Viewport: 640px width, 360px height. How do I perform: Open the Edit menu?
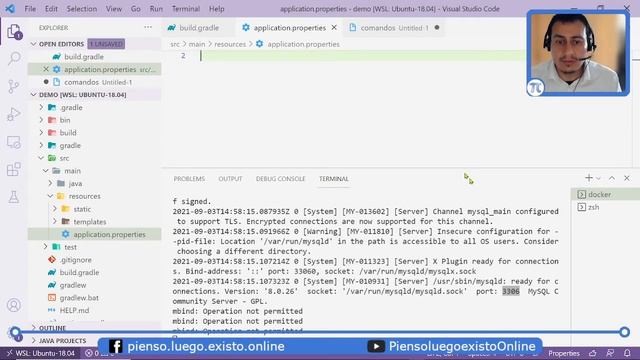[51, 9]
